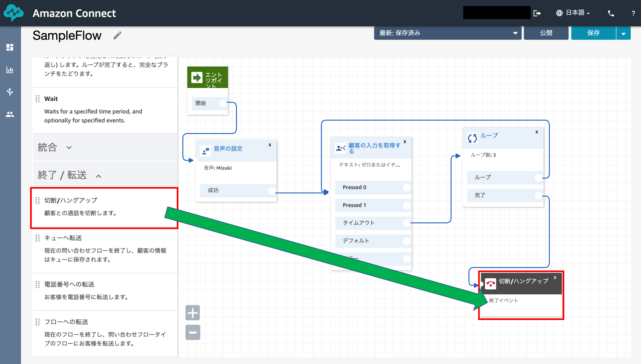The width and height of the screenshot is (641, 364).
Task: Click the 開始 output connector
Action: [223, 104]
